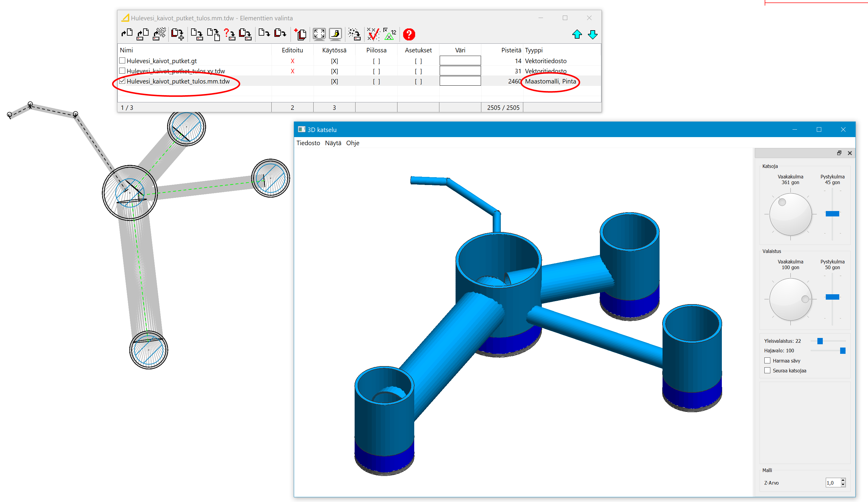Click the zoom-to-fit monitor icon

click(319, 34)
